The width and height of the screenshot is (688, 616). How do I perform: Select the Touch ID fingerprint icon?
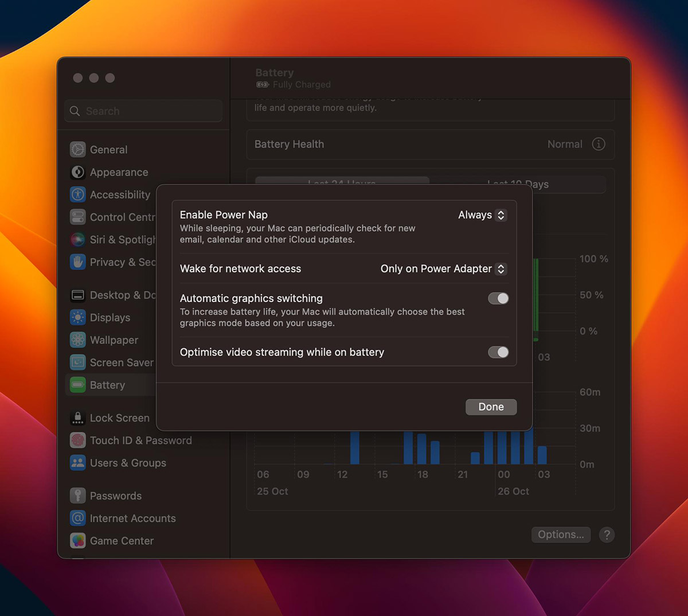click(78, 440)
